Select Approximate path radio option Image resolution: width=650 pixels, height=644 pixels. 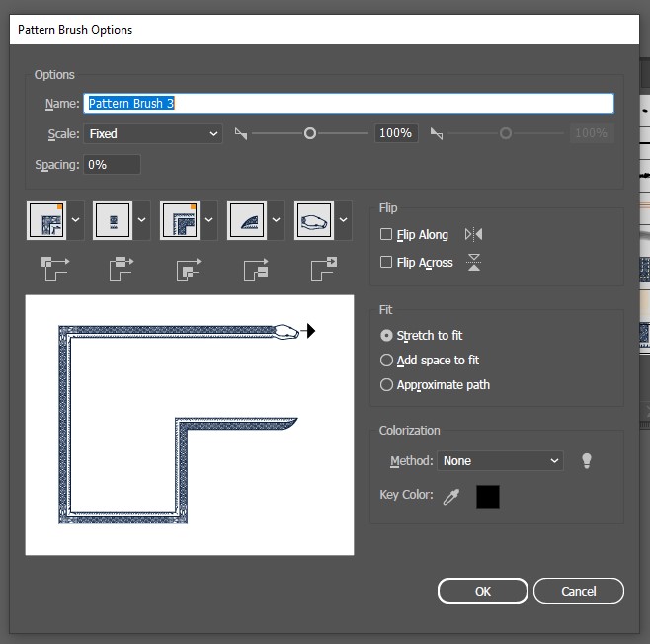point(386,385)
